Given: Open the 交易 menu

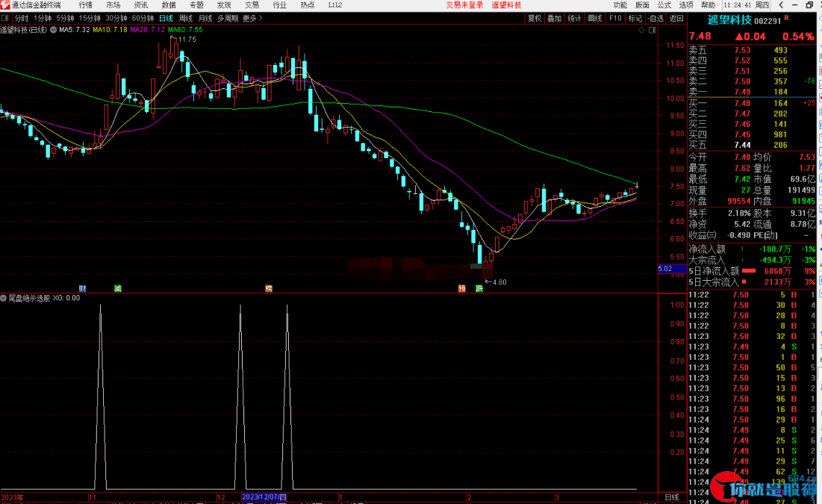Looking at the screenshot, I should (x=252, y=4).
